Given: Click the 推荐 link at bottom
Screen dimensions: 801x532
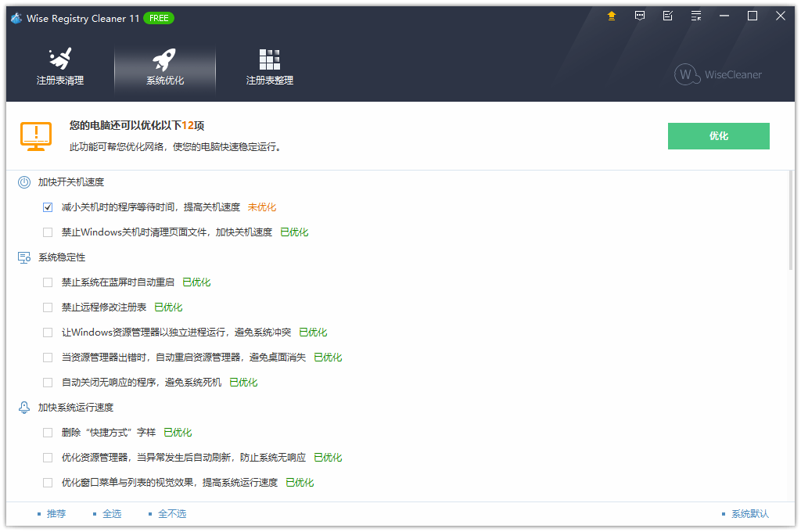Looking at the screenshot, I should [x=56, y=514].
